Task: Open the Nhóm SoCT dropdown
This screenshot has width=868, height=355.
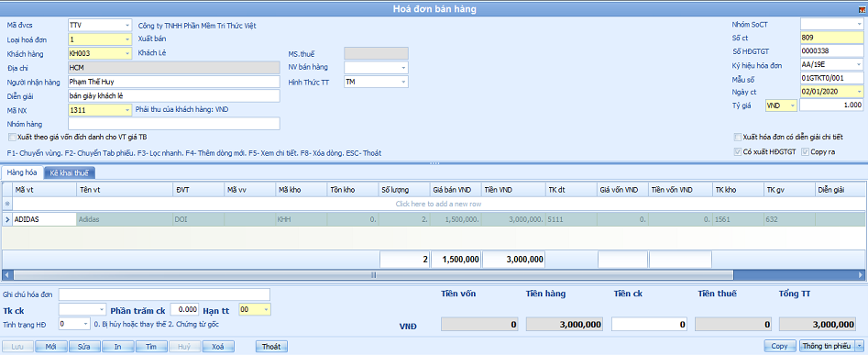Action: tap(859, 25)
